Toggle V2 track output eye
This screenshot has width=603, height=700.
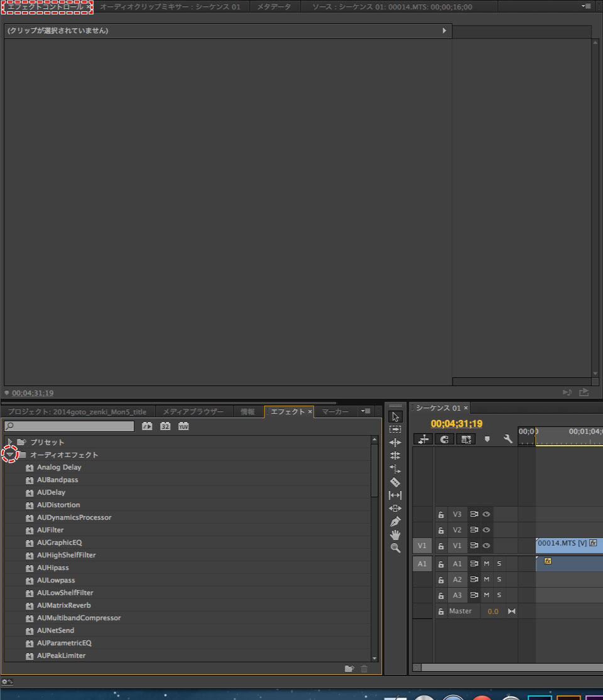486,530
